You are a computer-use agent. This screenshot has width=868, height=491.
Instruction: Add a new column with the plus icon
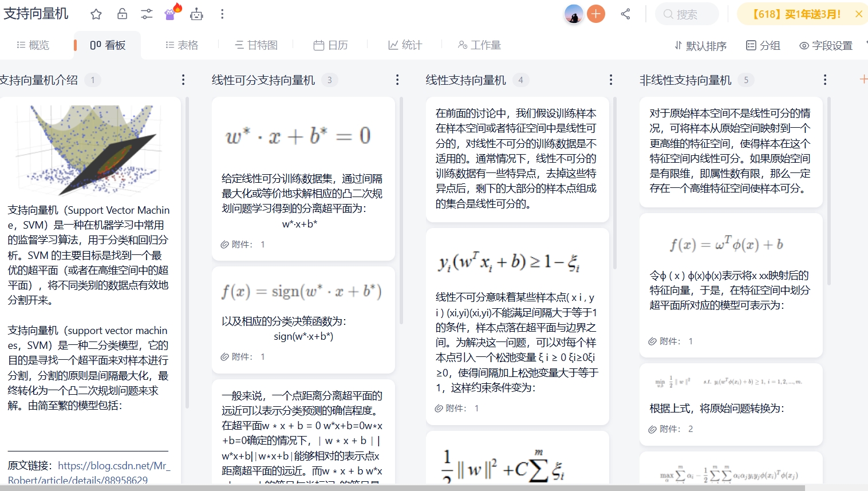click(863, 80)
